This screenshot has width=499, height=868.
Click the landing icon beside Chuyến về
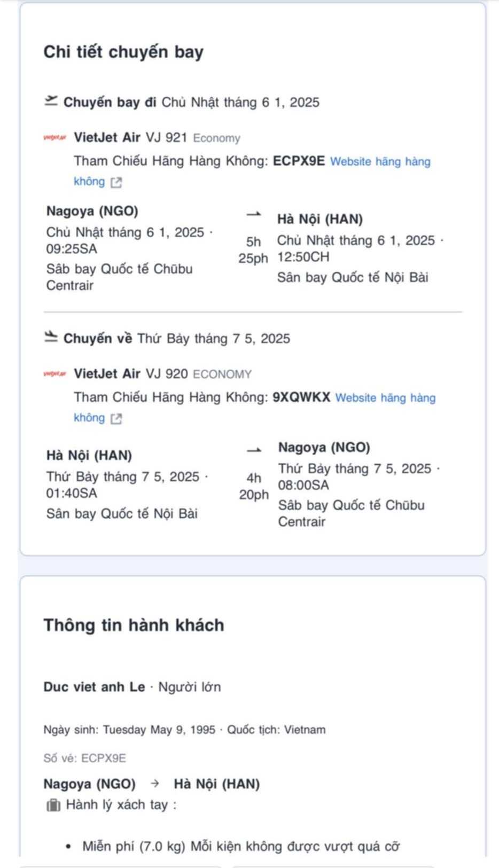click(51, 337)
